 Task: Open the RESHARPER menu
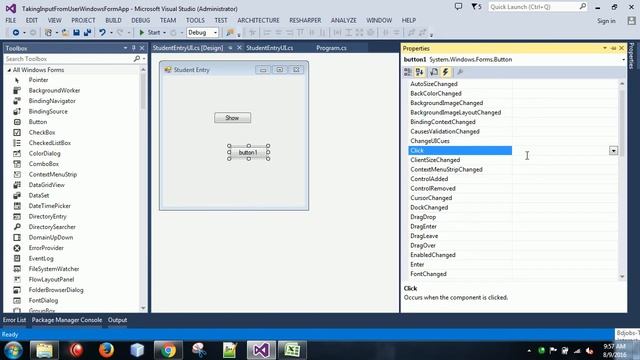(x=305, y=20)
